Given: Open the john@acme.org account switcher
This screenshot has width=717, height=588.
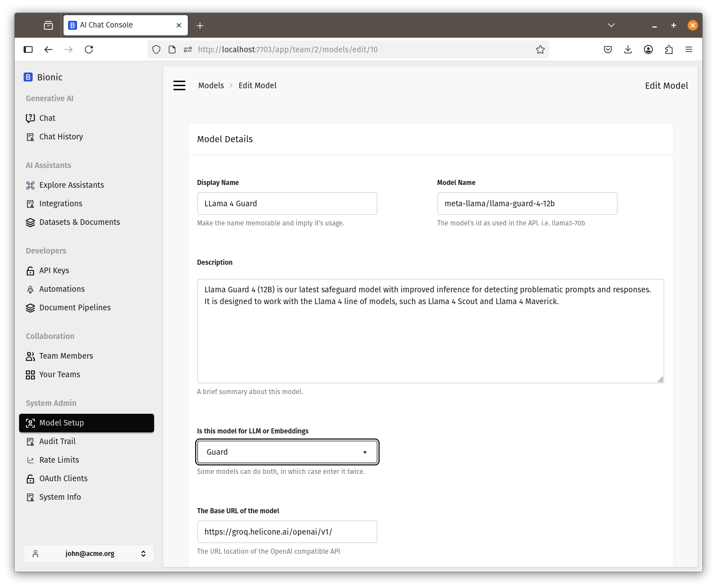Looking at the screenshot, I should coord(89,554).
